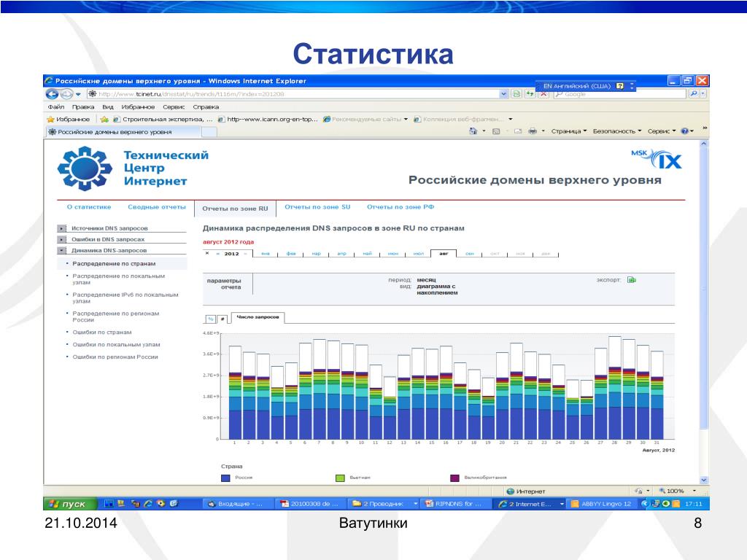Image resolution: width=747 pixels, height=560 pixels.
Task: Click Великобритания purple legend swatch
Action: tap(455, 478)
